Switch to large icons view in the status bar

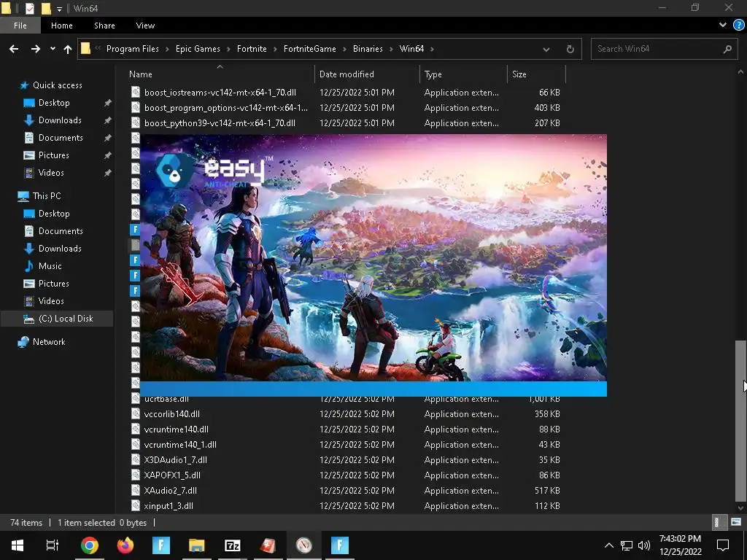click(x=736, y=522)
